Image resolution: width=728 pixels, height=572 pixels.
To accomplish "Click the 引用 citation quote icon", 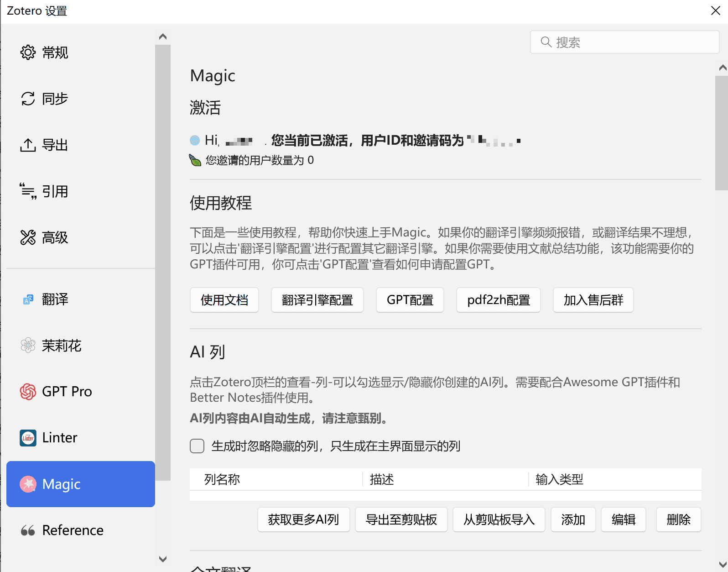I will click(x=28, y=191).
